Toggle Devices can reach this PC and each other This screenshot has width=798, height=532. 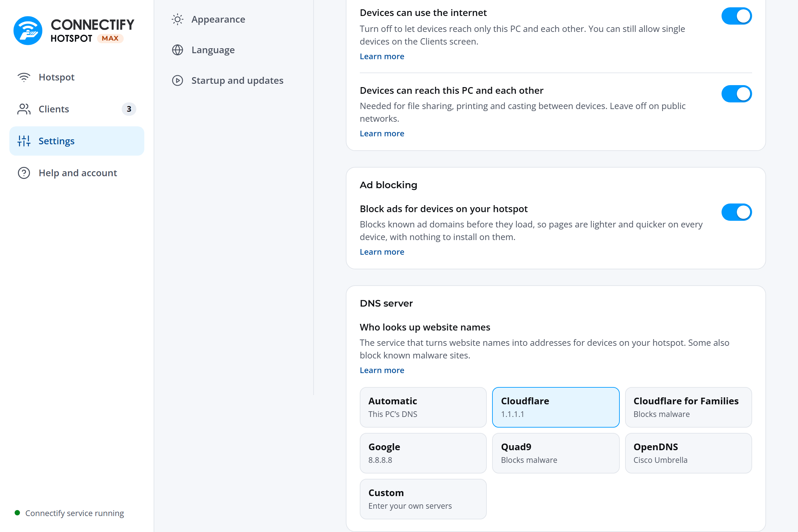click(x=736, y=94)
